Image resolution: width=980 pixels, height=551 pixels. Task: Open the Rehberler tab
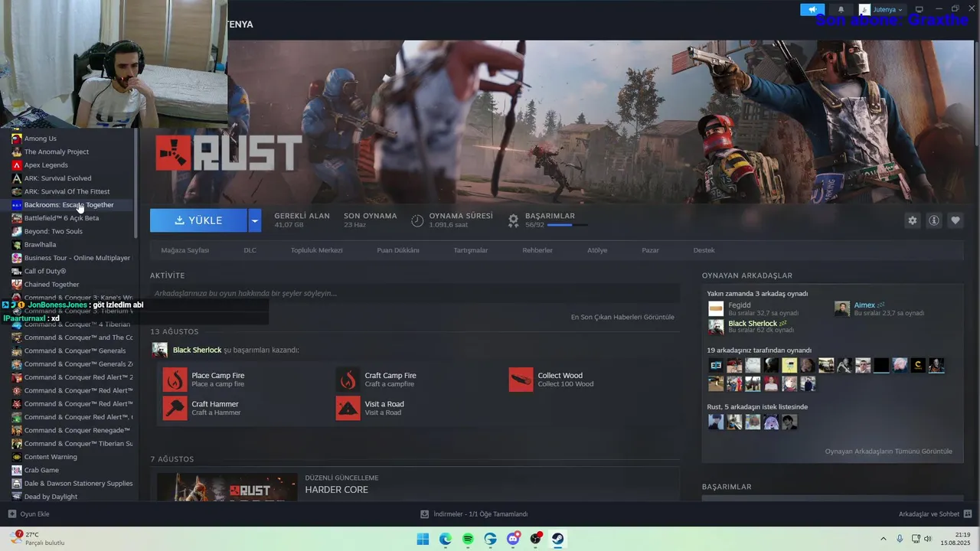coord(537,250)
